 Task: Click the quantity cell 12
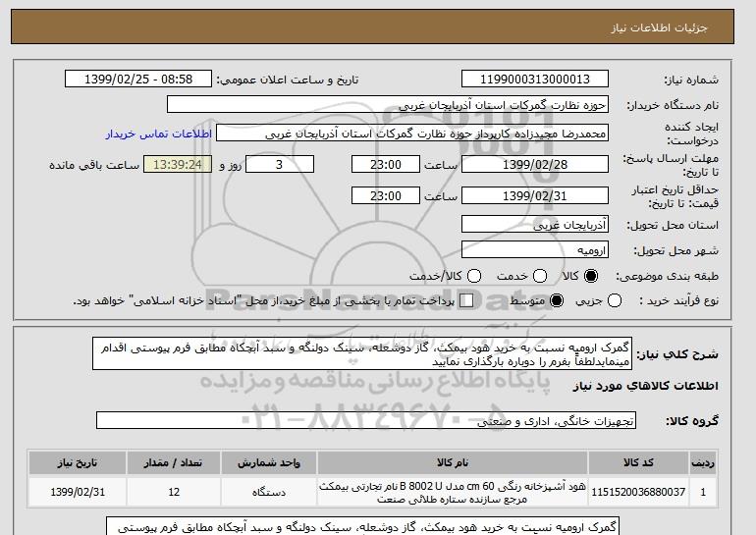(174, 492)
